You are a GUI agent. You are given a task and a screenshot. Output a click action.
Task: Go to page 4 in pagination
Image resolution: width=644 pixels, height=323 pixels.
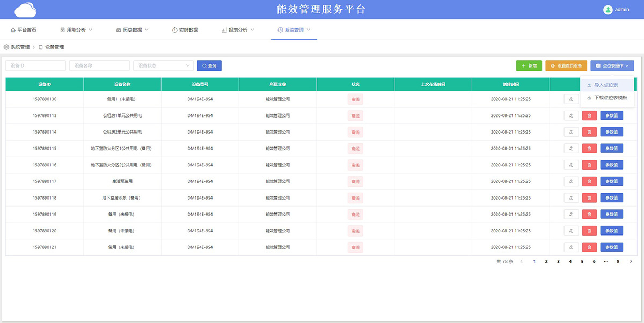pyautogui.click(x=570, y=262)
